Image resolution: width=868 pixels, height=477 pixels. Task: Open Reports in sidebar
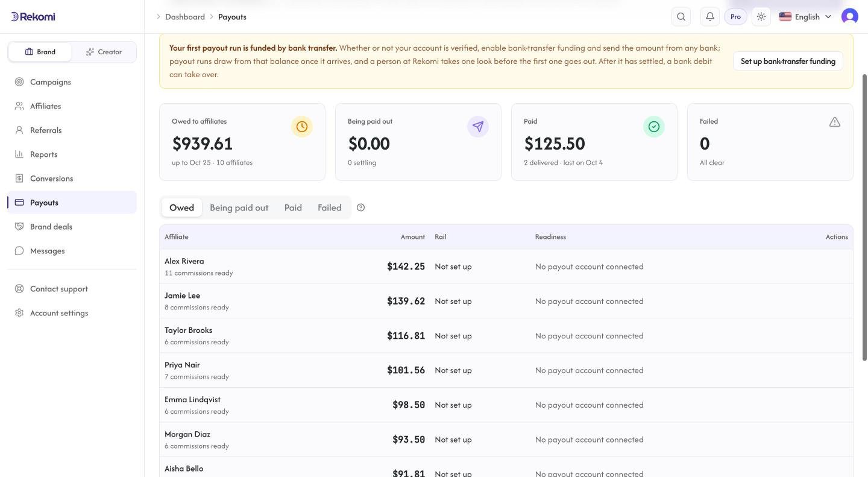tap(72, 154)
